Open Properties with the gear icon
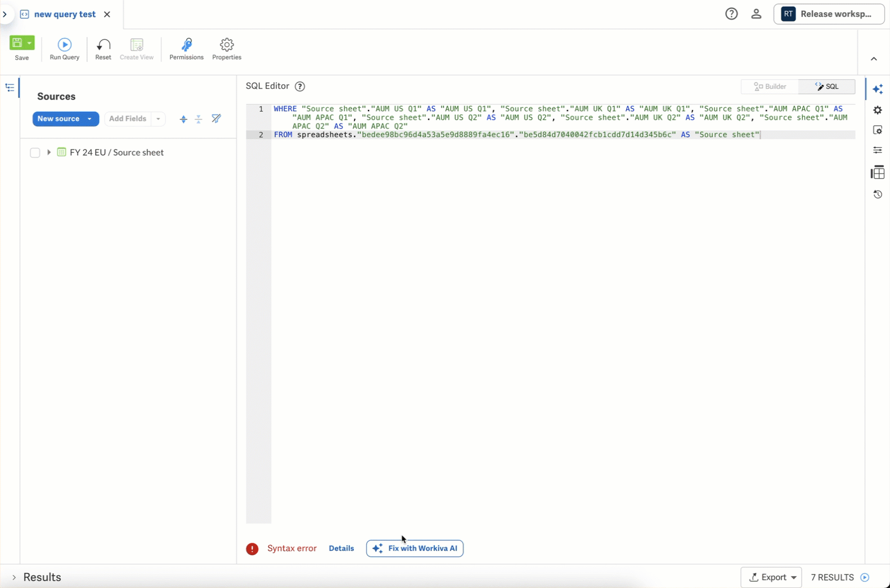Image resolution: width=890 pixels, height=588 pixels. pos(227,44)
